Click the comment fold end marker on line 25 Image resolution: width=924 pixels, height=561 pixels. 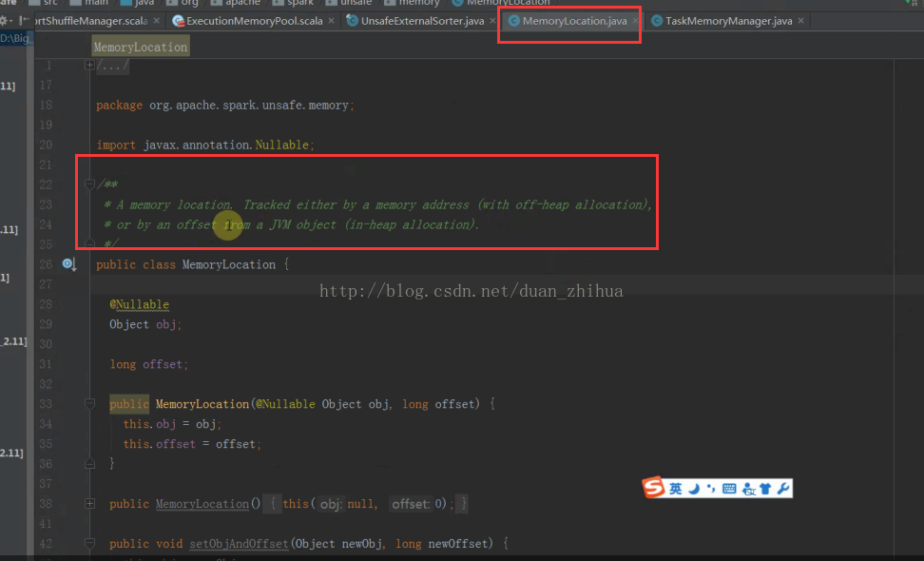pyautogui.click(x=89, y=244)
